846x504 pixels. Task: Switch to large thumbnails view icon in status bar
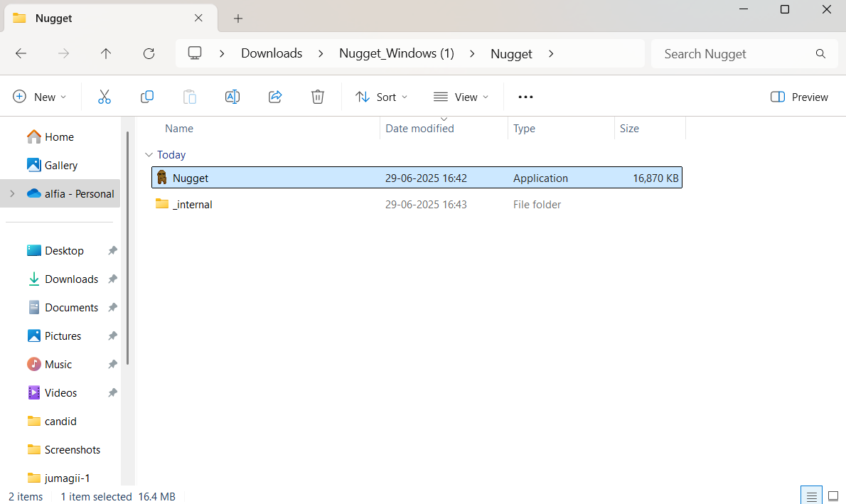click(833, 496)
